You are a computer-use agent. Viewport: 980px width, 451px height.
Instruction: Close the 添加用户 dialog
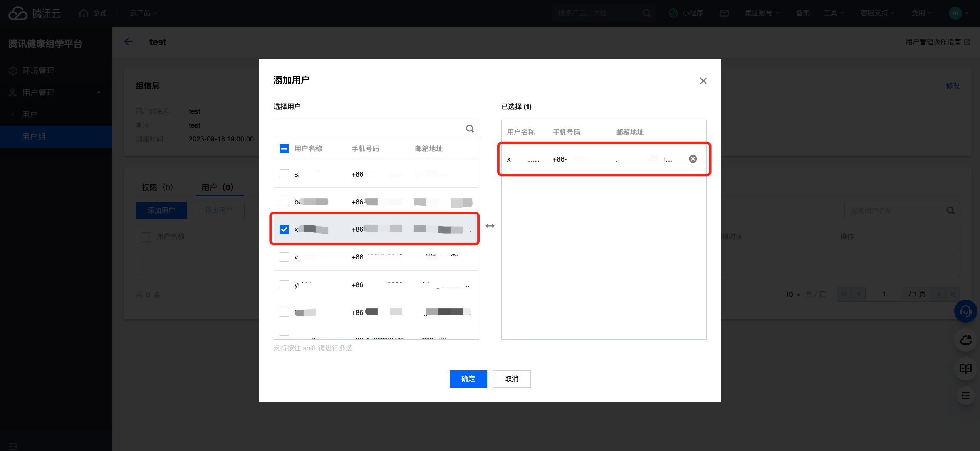(703, 81)
